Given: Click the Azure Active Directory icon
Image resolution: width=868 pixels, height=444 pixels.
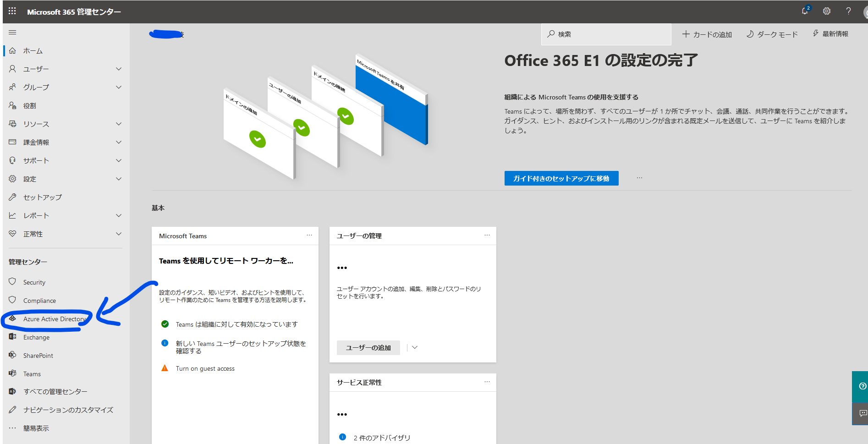Looking at the screenshot, I should click(12, 318).
